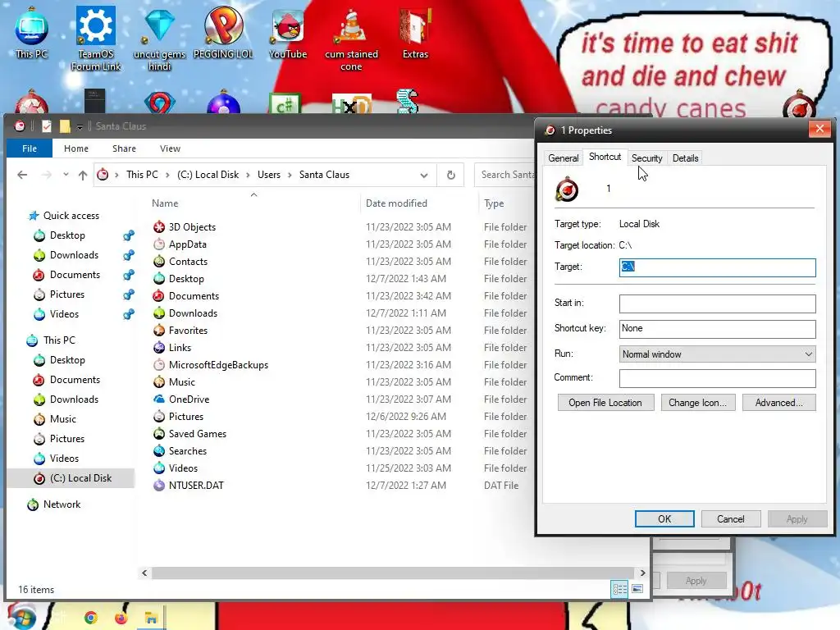The height and width of the screenshot is (630, 840).
Task: Open Quick Access Toolbar customize dropdown
Action: [80, 127]
